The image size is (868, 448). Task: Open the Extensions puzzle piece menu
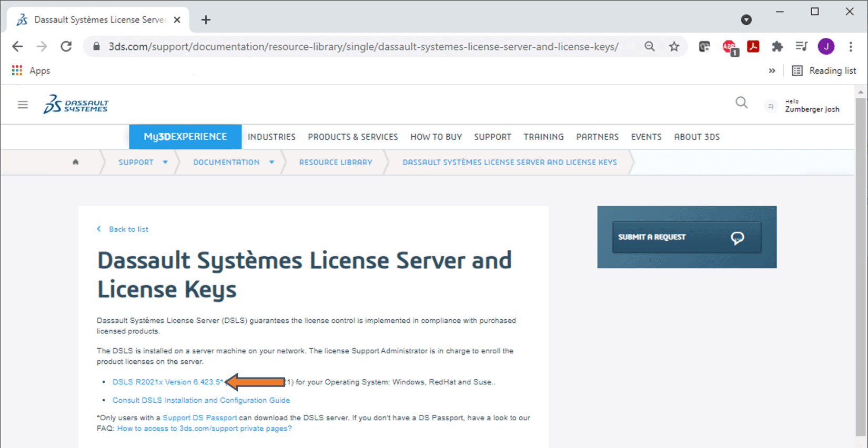click(777, 46)
